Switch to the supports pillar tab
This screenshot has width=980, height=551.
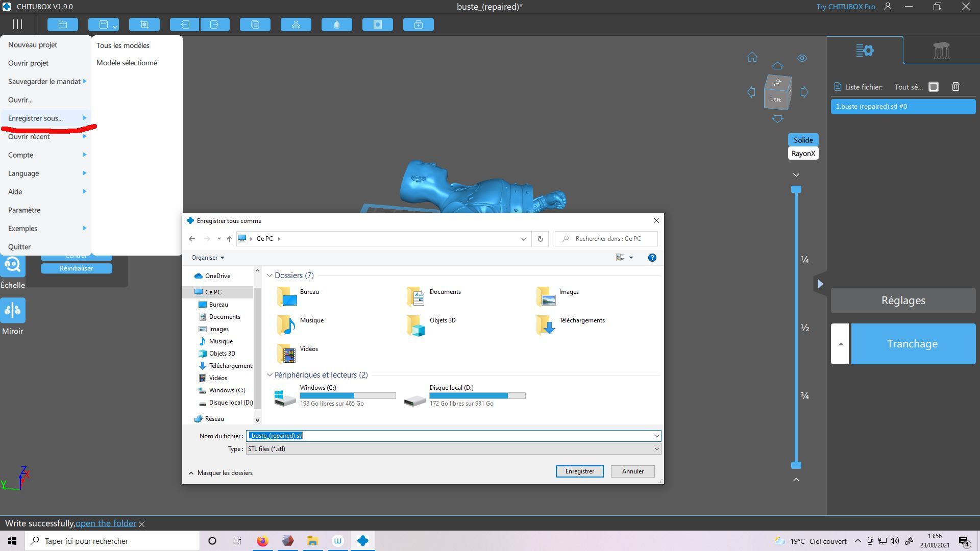point(941,51)
